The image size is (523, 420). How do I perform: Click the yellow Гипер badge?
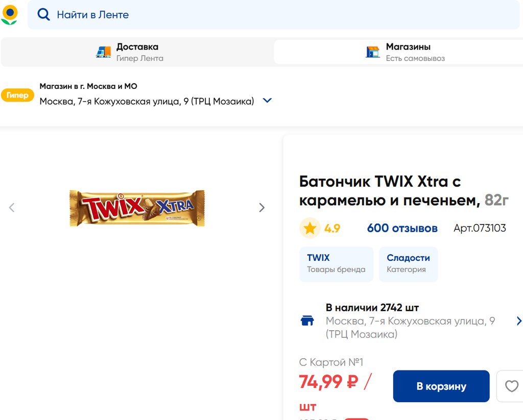coord(17,95)
